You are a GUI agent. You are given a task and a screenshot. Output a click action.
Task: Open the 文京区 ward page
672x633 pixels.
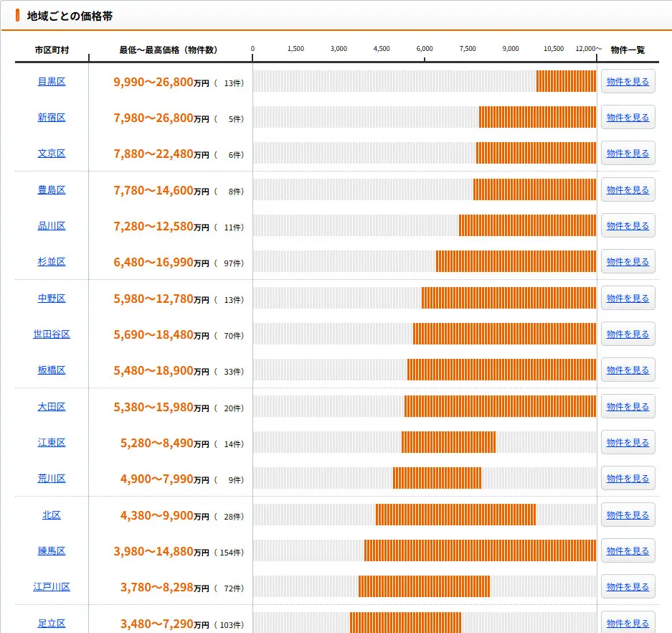pos(51,153)
